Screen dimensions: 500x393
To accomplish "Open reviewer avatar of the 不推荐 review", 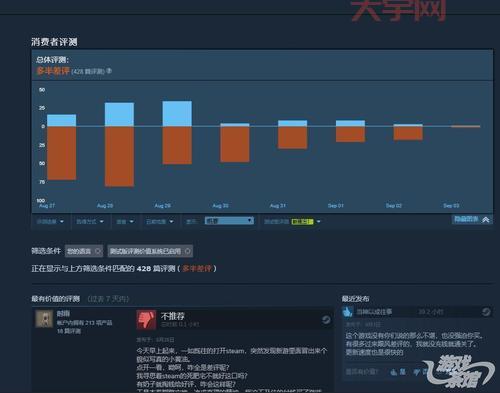I will coord(44,319).
